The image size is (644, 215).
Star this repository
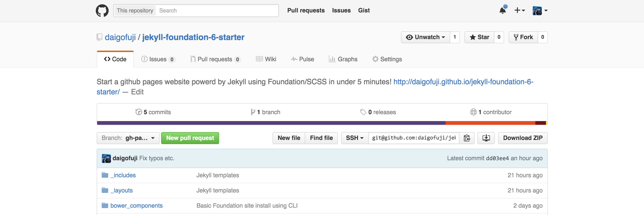point(479,37)
